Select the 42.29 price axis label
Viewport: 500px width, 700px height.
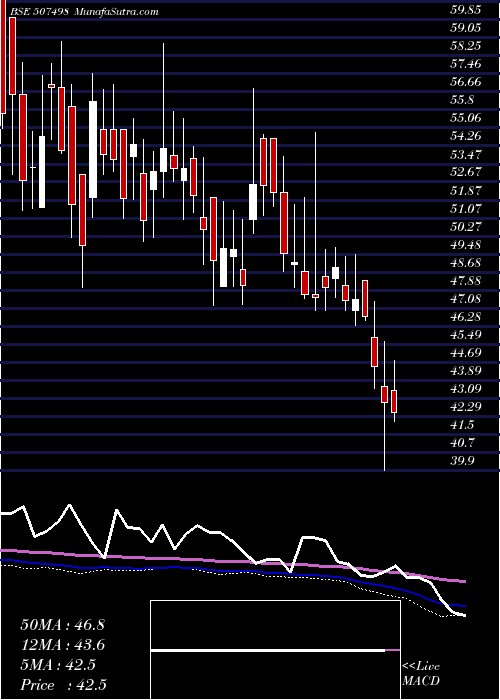pyautogui.click(x=465, y=407)
